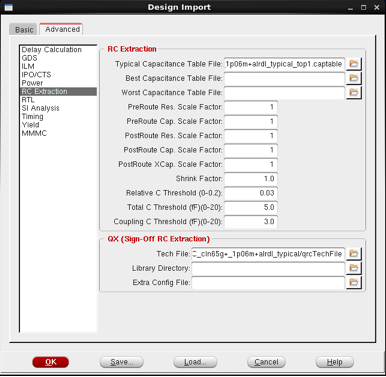This screenshot has height=377, width=386.
Task: Open Help for Design Import
Action: tap(334, 362)
